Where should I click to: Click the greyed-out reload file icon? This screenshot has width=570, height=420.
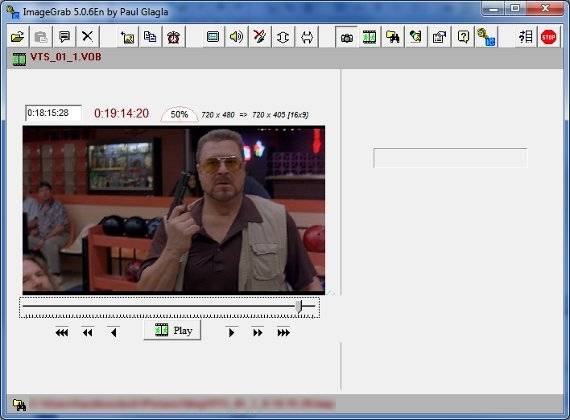point(41,37)
